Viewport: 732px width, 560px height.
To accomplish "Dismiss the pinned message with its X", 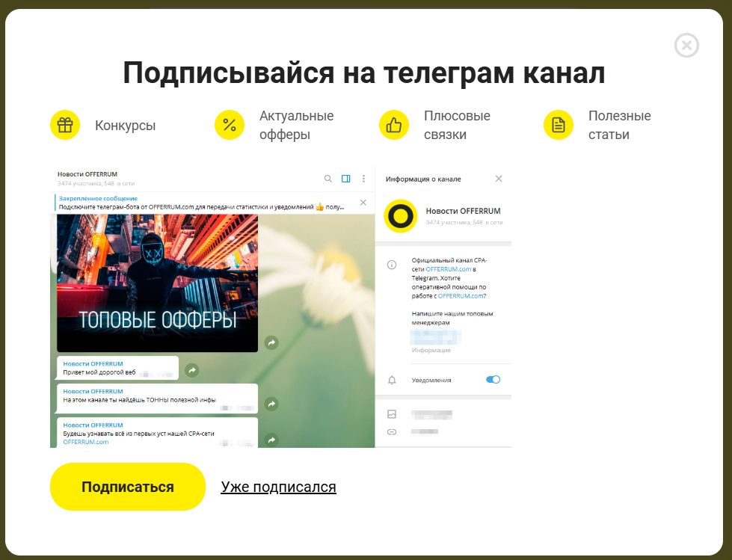I will [x=363, y=203].
